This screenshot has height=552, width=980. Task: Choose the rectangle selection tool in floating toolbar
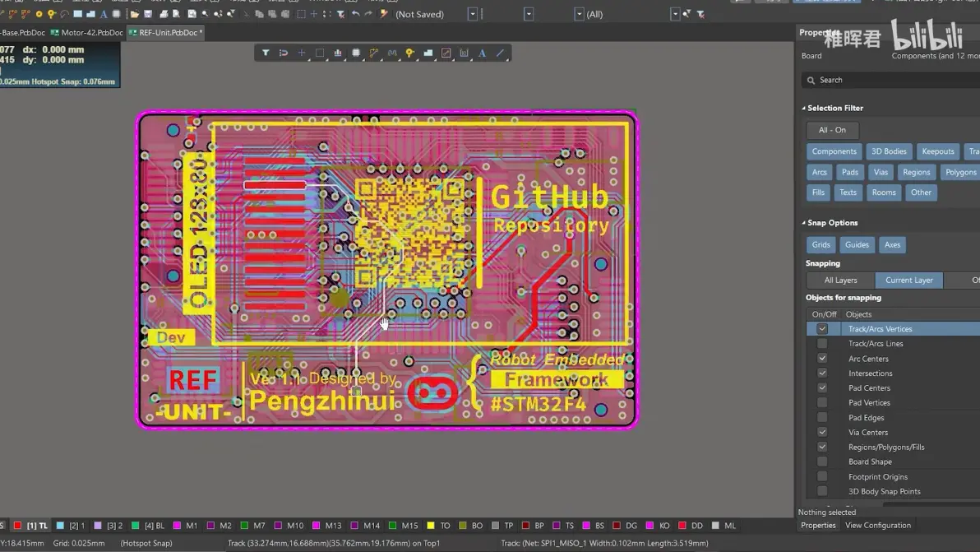click(319, 53)
